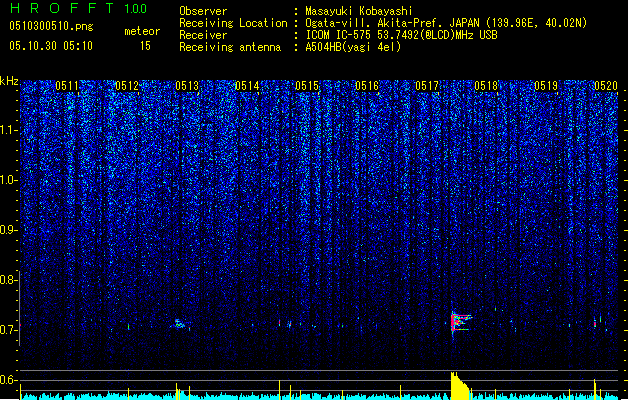Click observer name Masayuki Kobayashi
This screenshot has height=400, width=629.
click(x=358, y=11)
